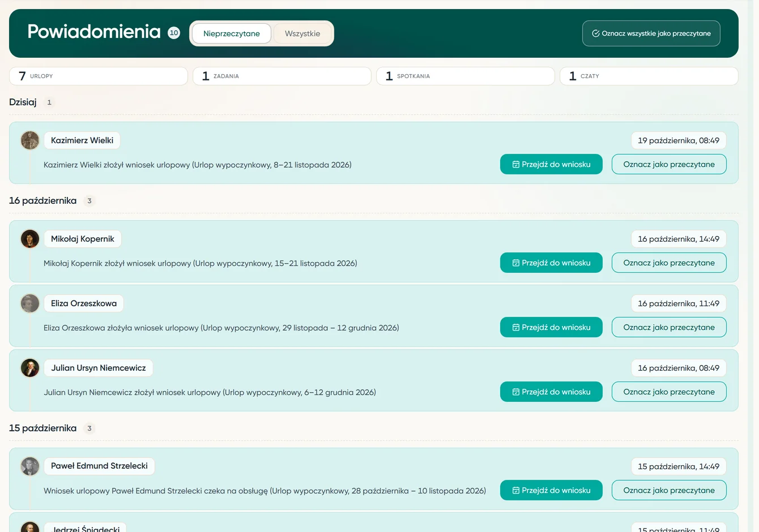Go to Paweł Edmund Strzelecki's leave request
The image size is (759, 532).
pos(551,490)
